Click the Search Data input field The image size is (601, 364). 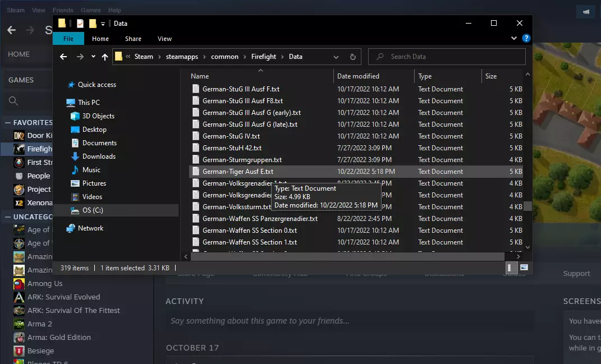447,57
